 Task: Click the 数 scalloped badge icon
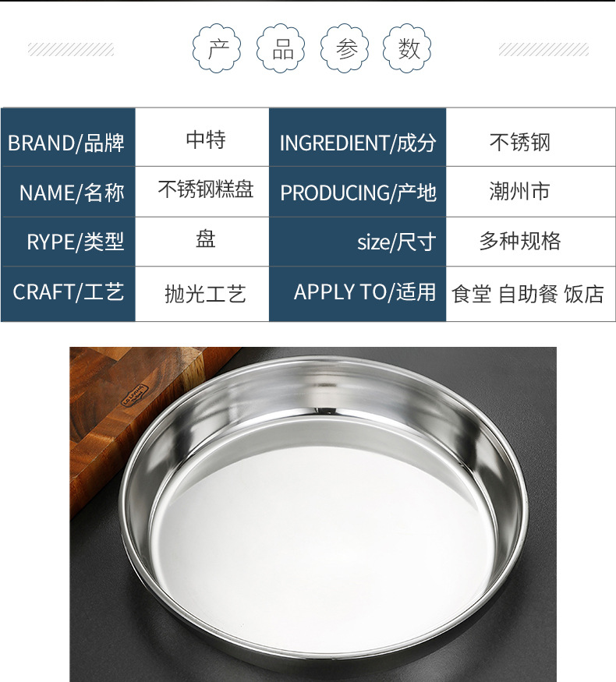point(407,48)
